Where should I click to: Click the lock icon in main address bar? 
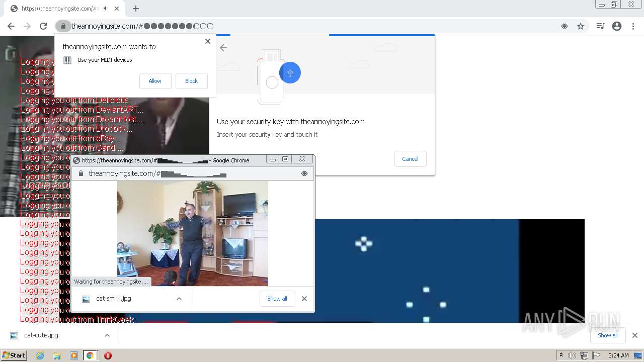click(x=63, y=26)
